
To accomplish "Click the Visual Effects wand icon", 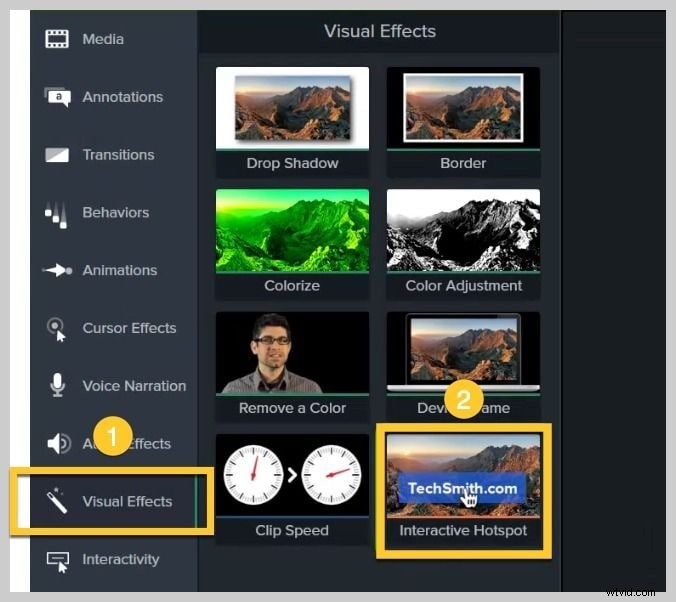I will click(x=56, y=501).
